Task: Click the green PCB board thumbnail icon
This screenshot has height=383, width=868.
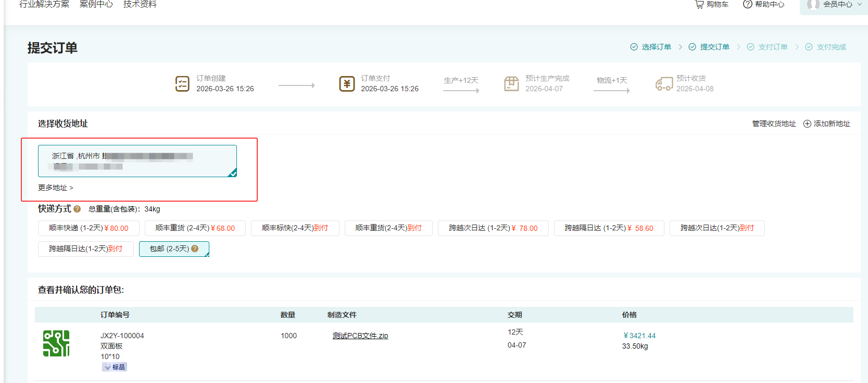Action: 56,343
